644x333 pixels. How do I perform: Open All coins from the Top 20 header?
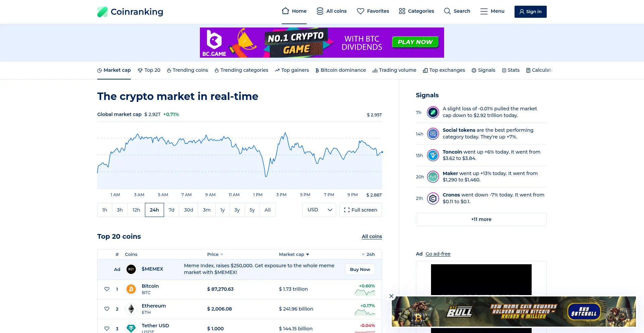tap(371, 236)
